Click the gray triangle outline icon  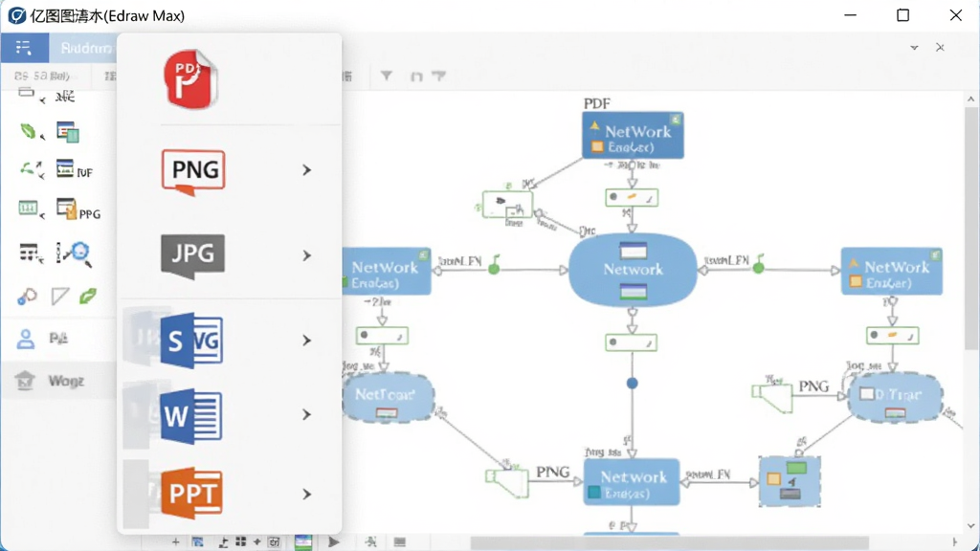[x=60, y=297]
